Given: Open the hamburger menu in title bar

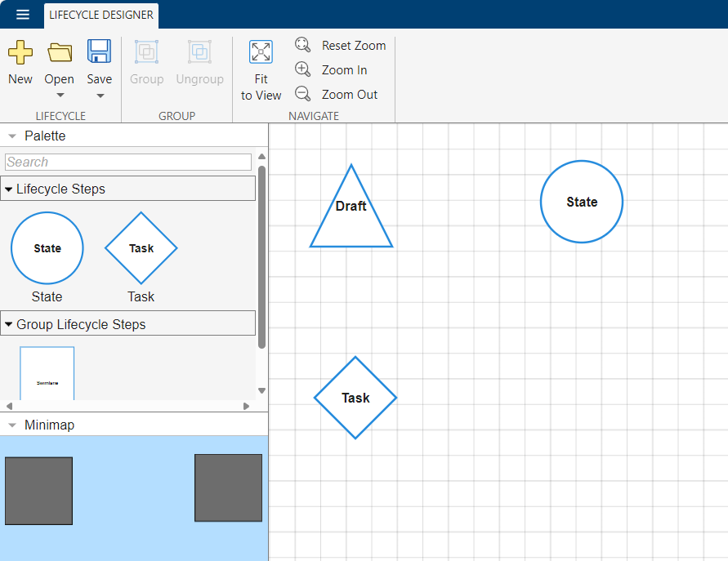Looking at the screenshot, I should 23,15.
